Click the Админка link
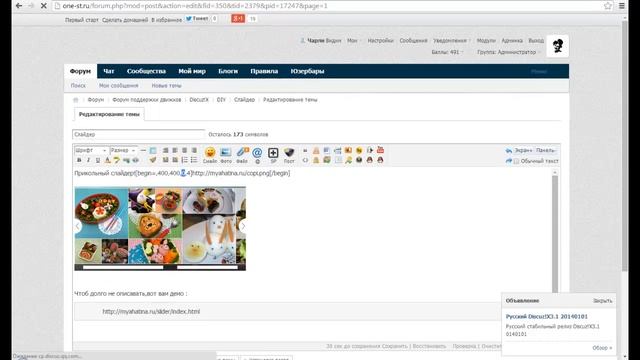640x360 pixels. [x=512, y=40]
